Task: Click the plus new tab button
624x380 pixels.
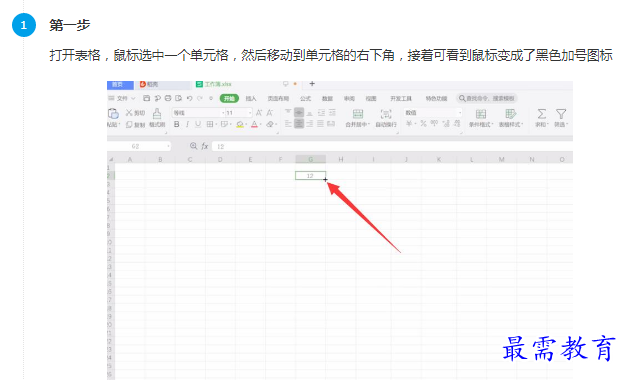Action: [312, 84]
